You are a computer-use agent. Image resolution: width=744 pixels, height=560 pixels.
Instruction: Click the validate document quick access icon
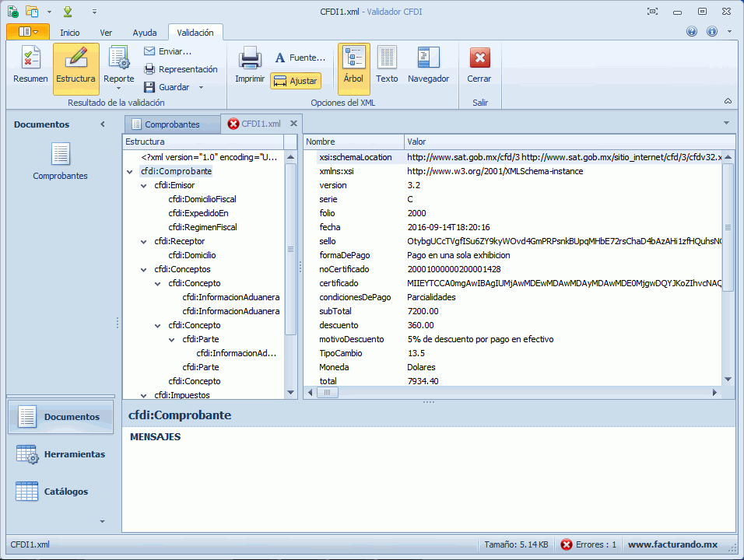coord(13,12)
